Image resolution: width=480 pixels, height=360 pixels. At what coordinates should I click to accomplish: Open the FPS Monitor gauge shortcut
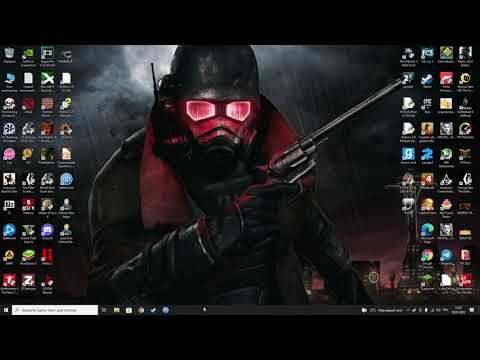[465, 130]
